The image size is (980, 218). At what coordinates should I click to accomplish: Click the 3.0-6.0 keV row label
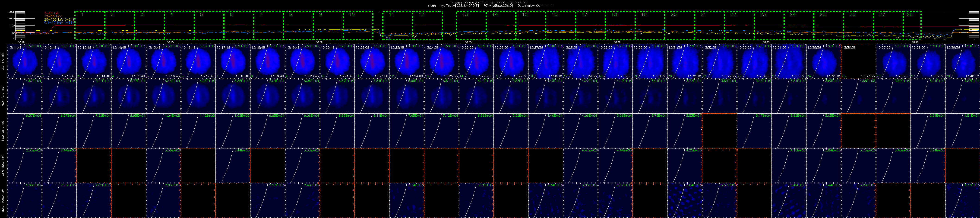click(x=3, y=61)
